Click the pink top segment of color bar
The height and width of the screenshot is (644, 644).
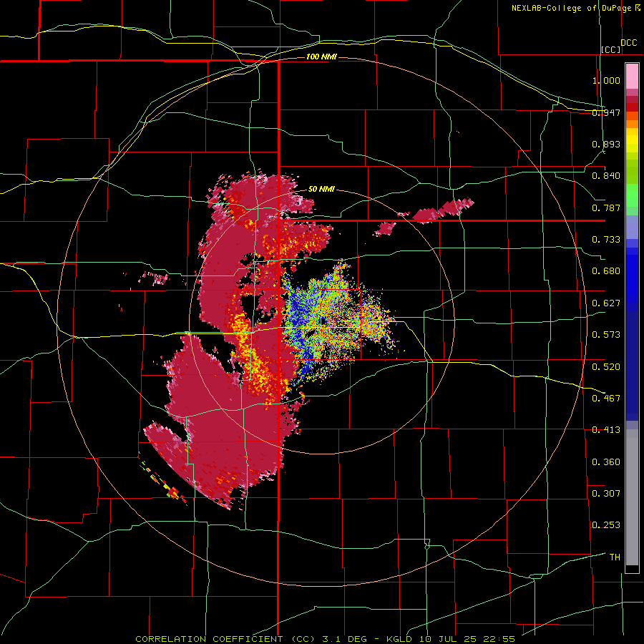[632, 77]
